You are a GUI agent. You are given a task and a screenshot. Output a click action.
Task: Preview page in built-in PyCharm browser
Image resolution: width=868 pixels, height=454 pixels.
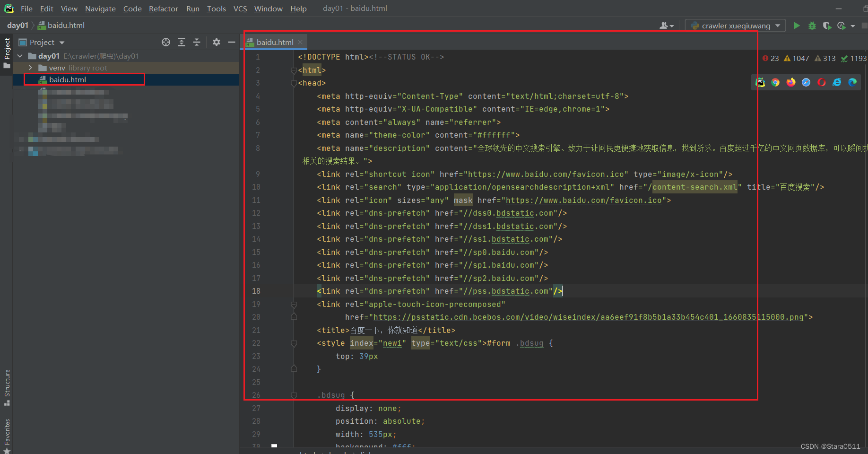(x=760, y=82)
